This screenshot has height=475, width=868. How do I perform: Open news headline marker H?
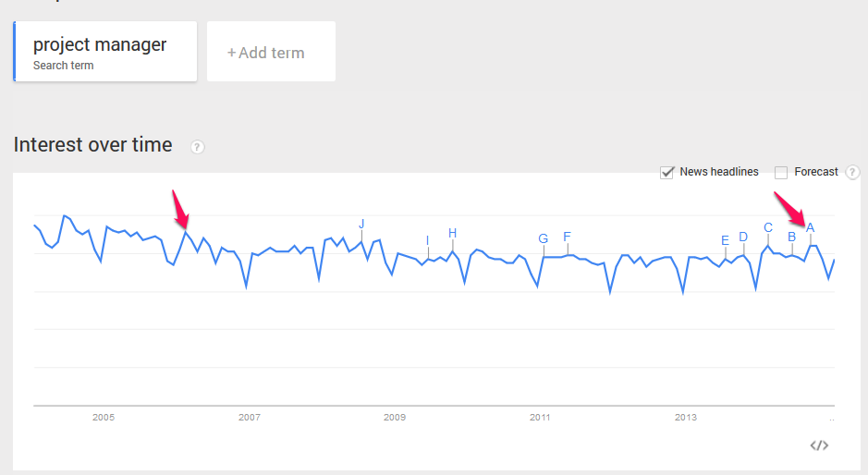pos(452,233)
